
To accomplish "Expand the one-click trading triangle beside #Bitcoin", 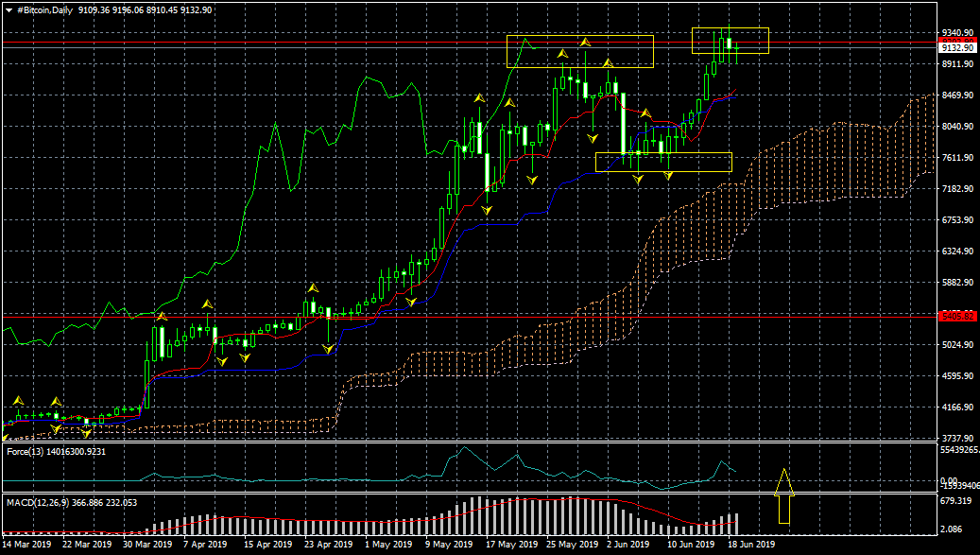I will [x=9, y=9].
